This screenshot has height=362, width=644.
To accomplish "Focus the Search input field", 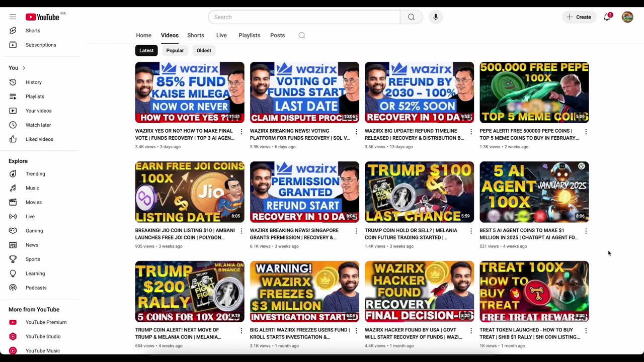I will (x=304, y=17).
